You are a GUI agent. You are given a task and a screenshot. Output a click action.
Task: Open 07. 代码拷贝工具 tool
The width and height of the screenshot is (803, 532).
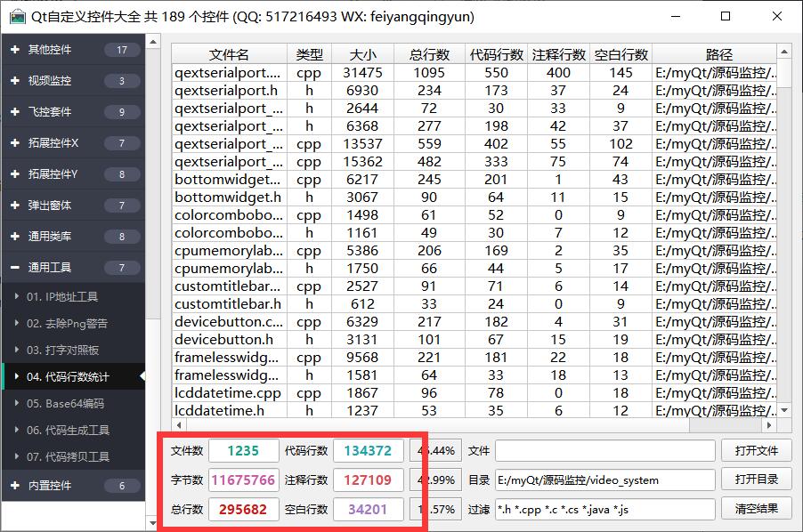tap(68, 456)
